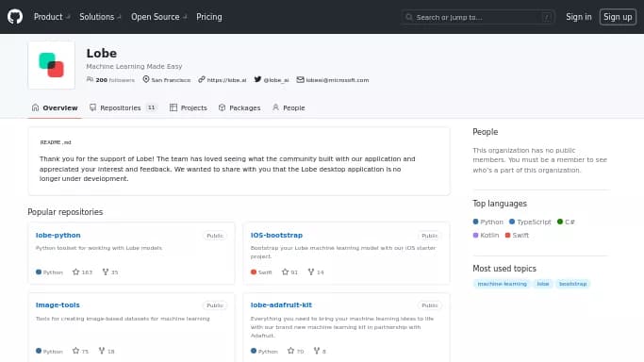The image size is (644, 362).
Task: Click the magnifier search icon
Action: [408, 17]
